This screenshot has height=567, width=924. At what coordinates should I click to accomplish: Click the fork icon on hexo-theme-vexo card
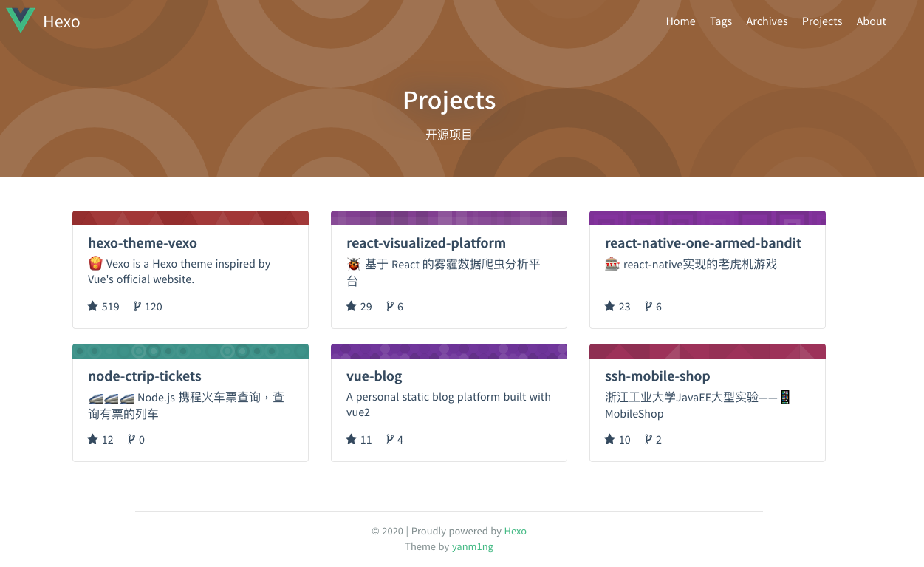click(137, 306)
